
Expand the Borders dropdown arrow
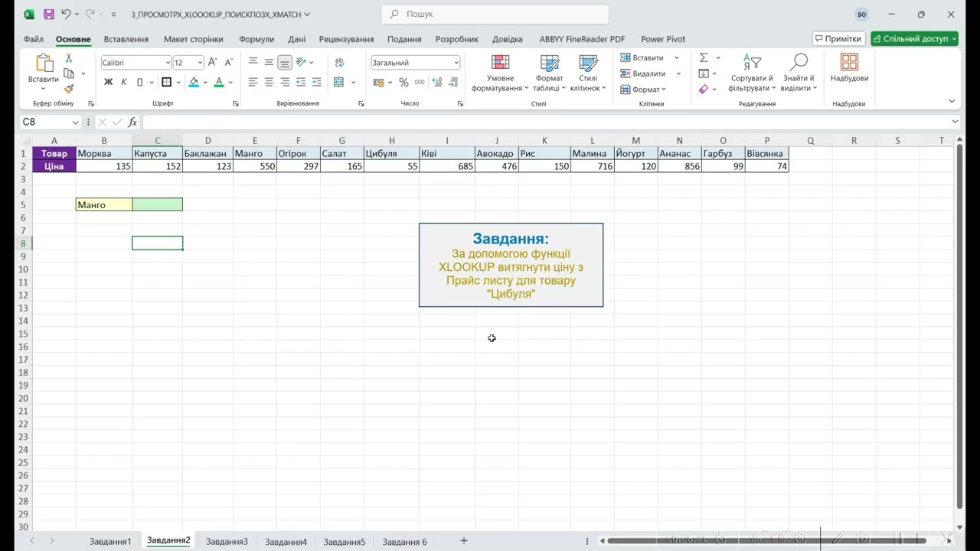[x=178, y=83]
